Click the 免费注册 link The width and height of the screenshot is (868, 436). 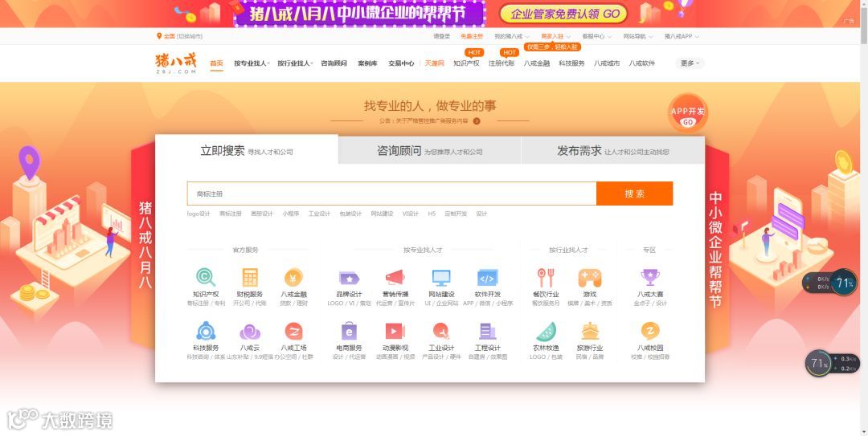click(x=472, y=36)
